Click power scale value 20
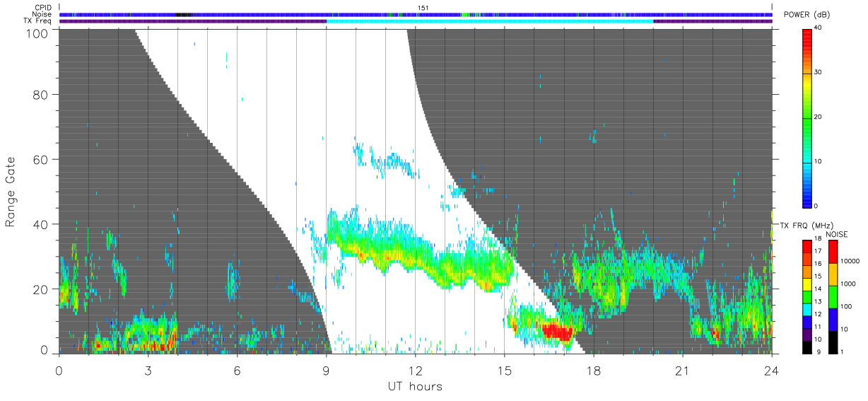This screenshot has width=868, height=401. tap(819, 117)
